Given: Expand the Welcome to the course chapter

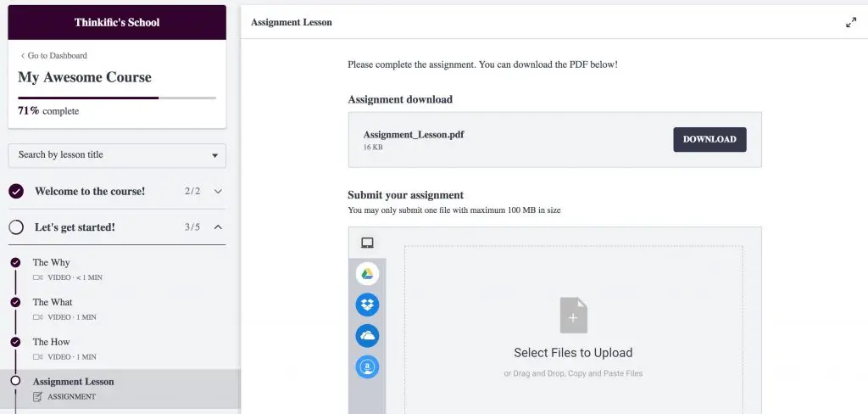Looking at the screenshot, I should (x=218, y=192).
